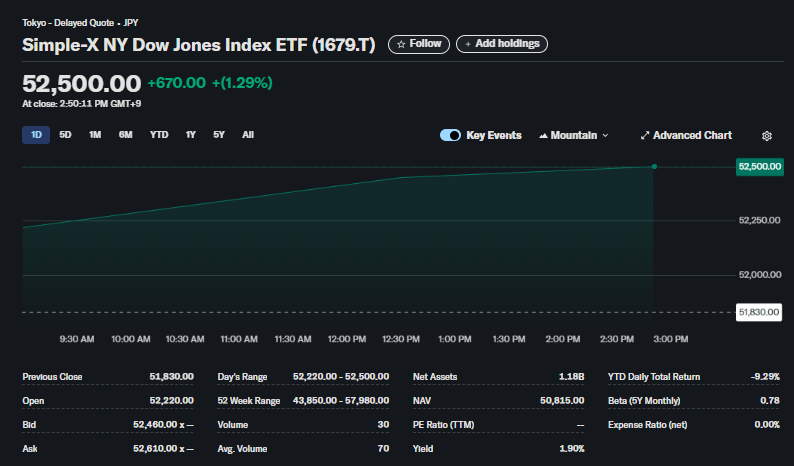The height and width of the screenshot is (466, 794).
Task: Click the Day's Range label
Action: coord(242,377)
